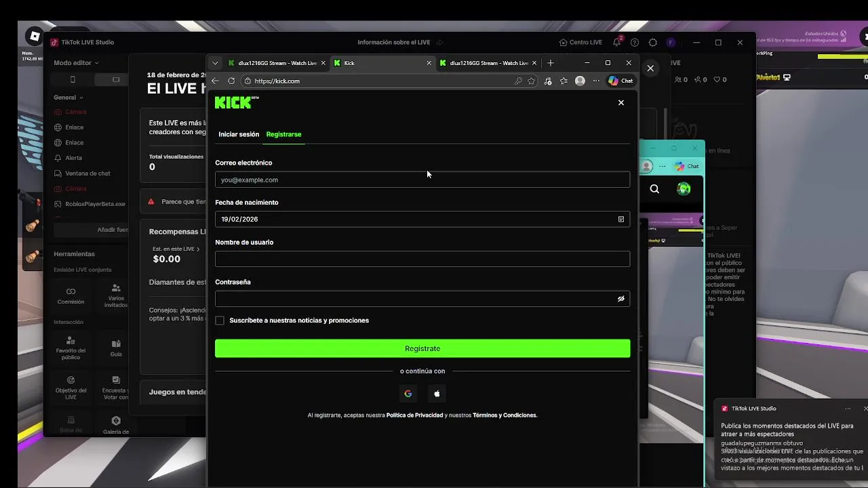This screenshot has height=488, width=868.
Task: Open Favorito del público tool
Action: point(71,348)
